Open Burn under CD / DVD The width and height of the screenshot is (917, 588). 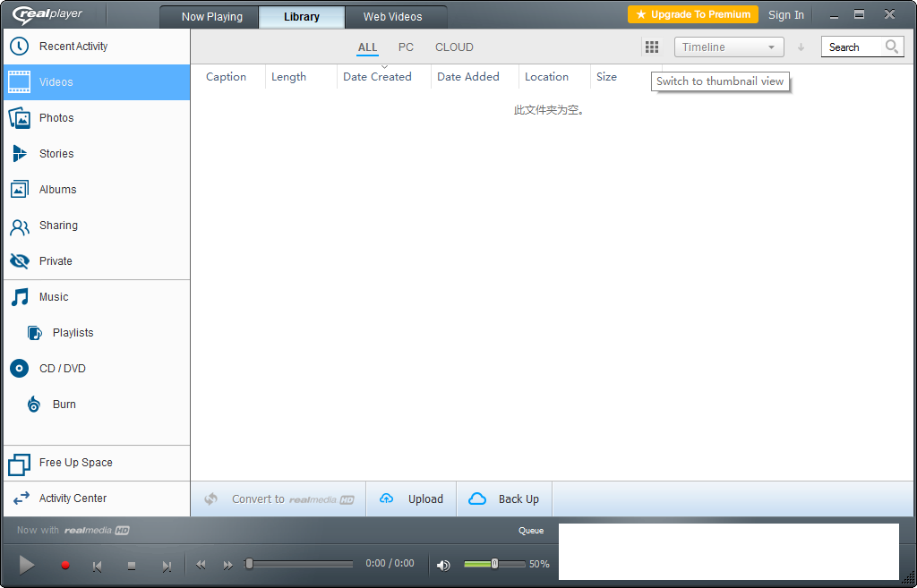click(x=97, y=404)
